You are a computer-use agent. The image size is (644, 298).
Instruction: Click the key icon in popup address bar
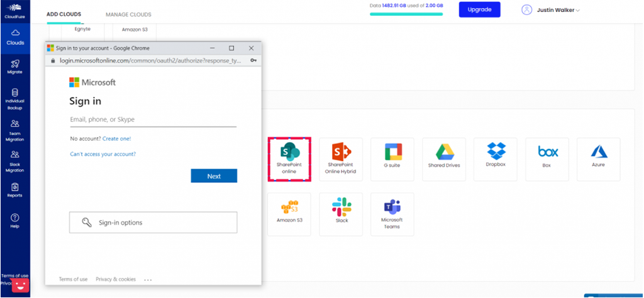tap(253, 60)
